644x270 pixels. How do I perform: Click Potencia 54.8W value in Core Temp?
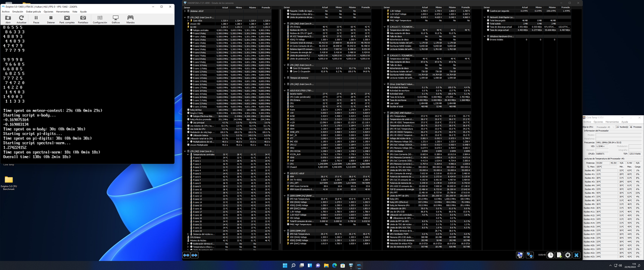(x=602, y=163)
